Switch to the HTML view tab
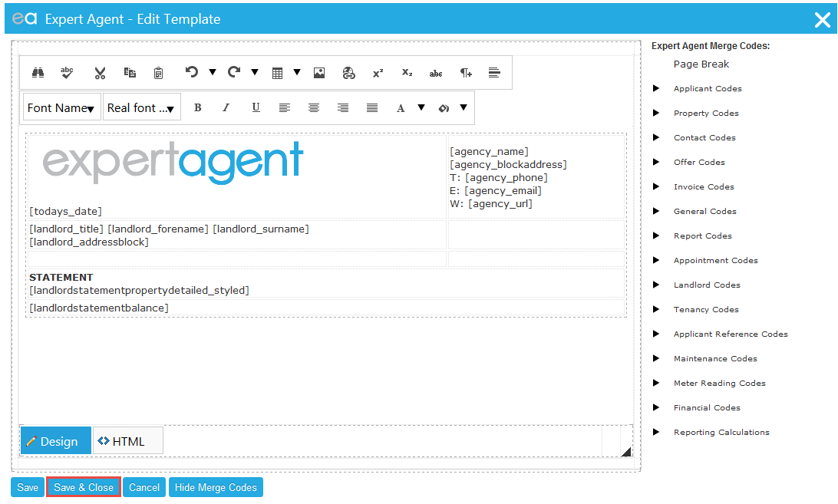The width and height of the screenshot is (838, 504). [127, 441]
